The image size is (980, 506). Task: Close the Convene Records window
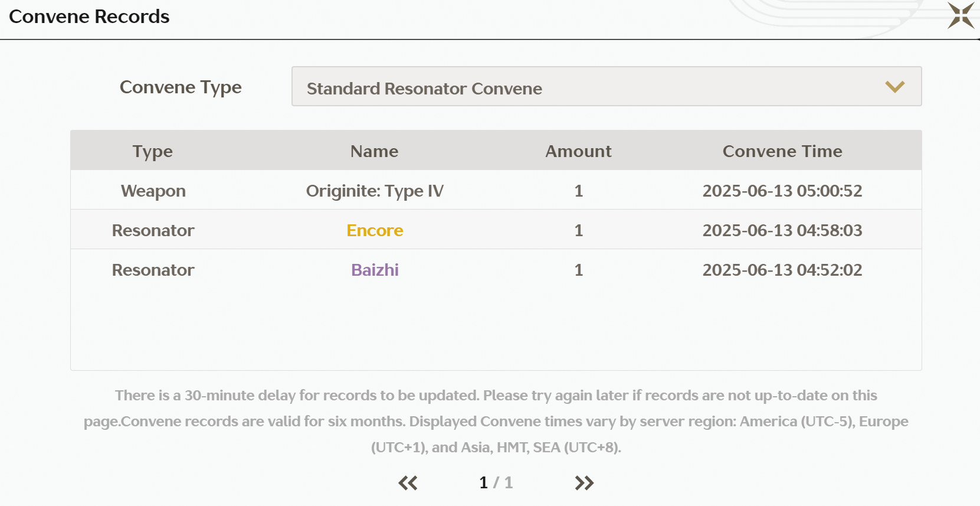pos(961,15)
